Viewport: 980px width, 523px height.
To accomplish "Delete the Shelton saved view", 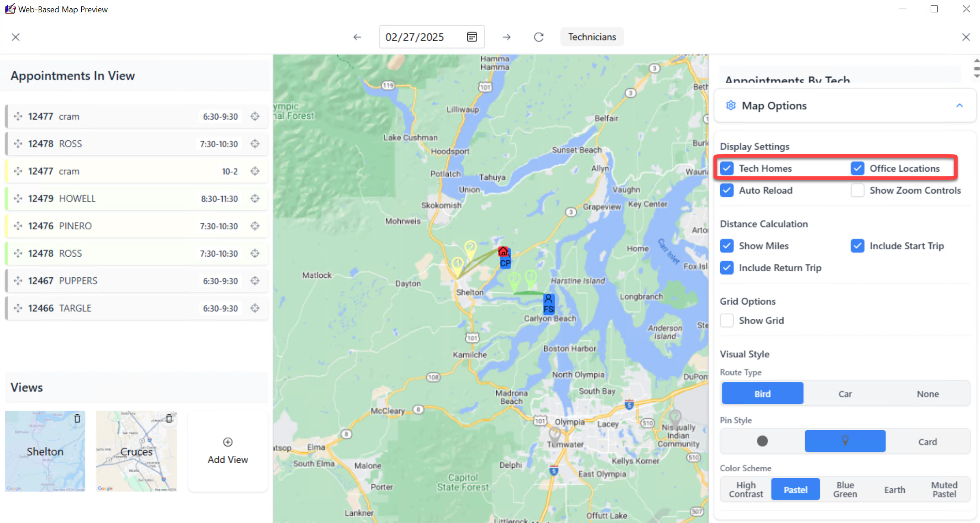I will click(77, 418).
